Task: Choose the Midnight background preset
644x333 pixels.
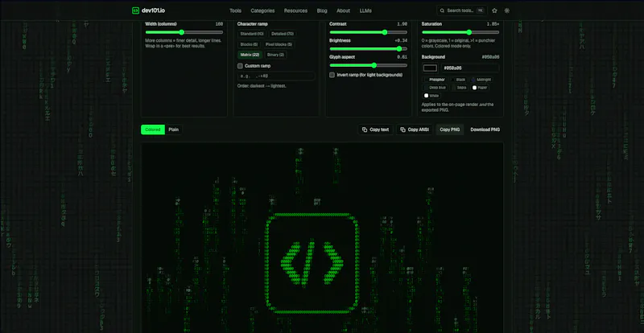Action: [x=481, y=80]
